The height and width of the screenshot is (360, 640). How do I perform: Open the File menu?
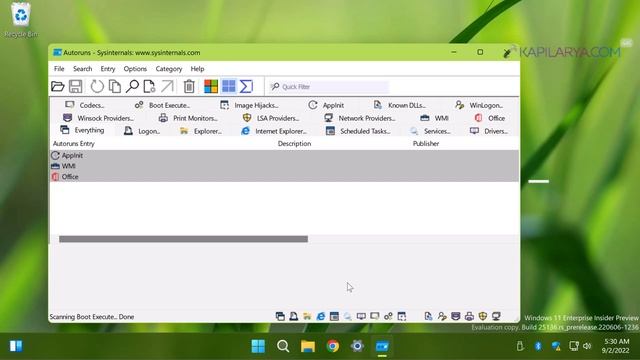point(59,69)
